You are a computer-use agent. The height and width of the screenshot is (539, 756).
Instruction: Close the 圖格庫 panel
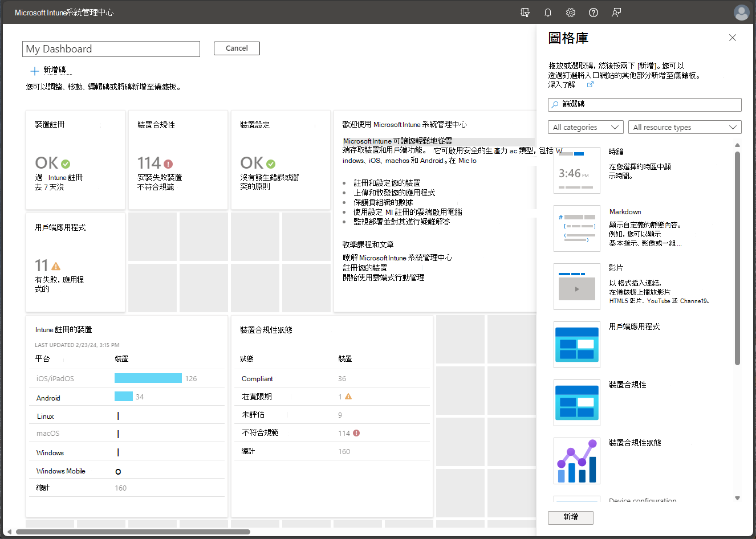[x=733, y=38]
